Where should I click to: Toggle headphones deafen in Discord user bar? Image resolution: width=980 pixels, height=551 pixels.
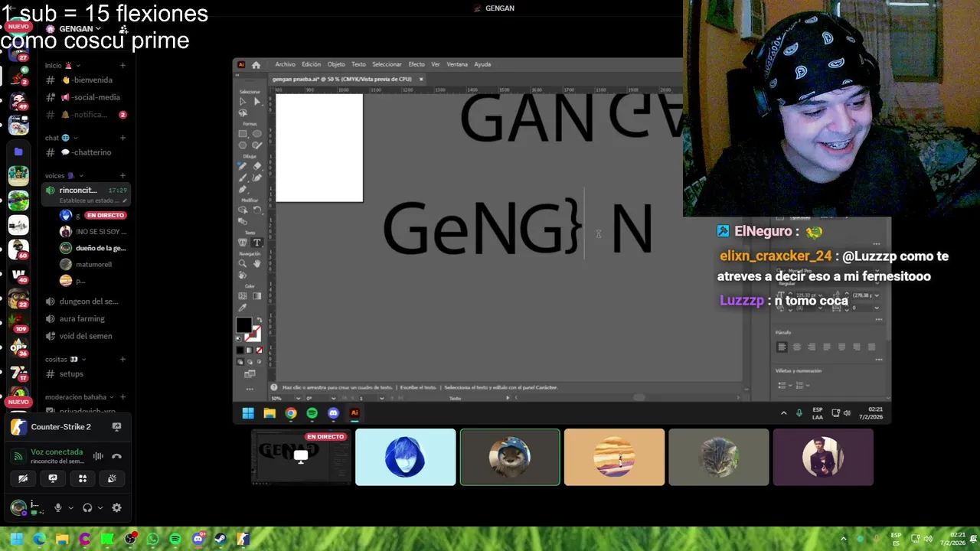coord(87,507)
